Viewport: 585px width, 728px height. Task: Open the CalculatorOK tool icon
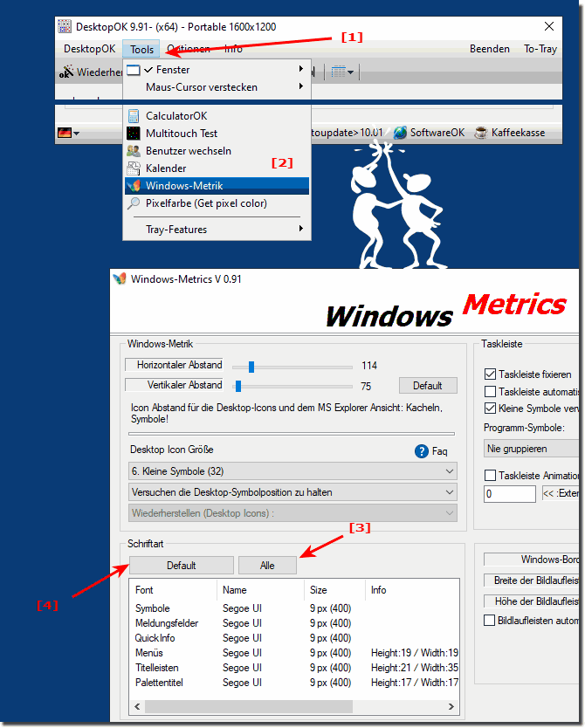[134, 115]
